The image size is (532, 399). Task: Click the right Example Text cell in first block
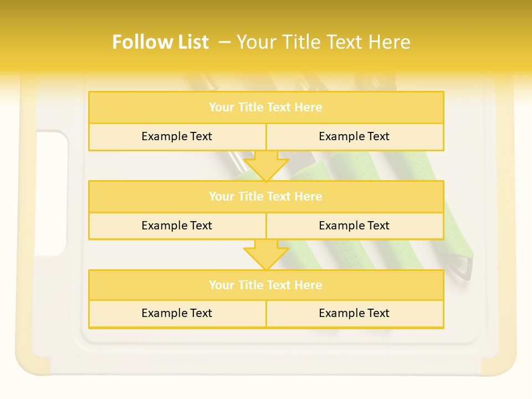355,137
